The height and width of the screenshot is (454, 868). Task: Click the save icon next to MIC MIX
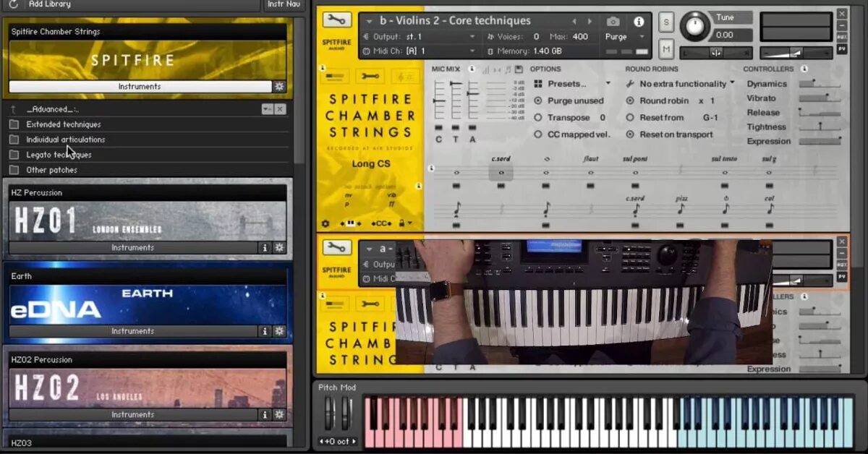(x=519, y=69)
